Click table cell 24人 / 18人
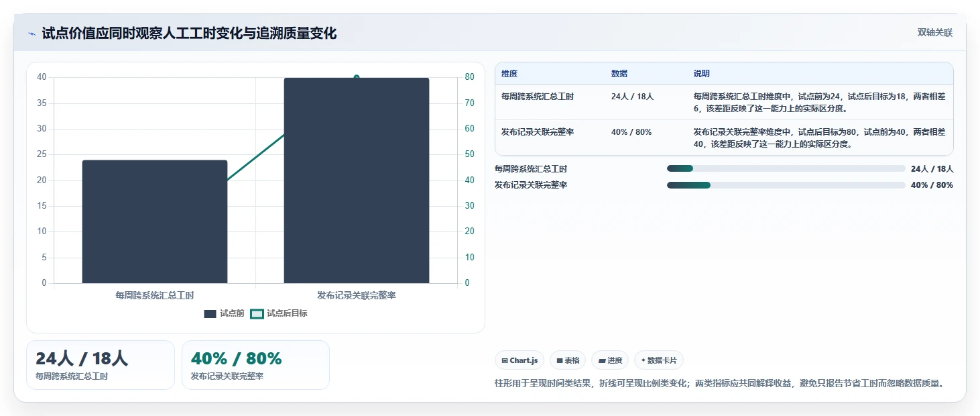The width and height of the screenshot is (980, 416). click(x=632, y=97)
